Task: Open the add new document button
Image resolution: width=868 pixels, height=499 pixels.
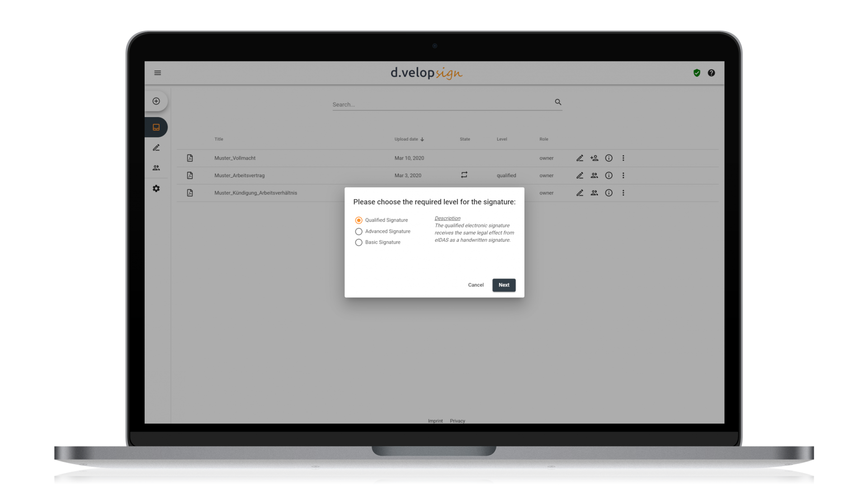Action: tap(156, 101)
